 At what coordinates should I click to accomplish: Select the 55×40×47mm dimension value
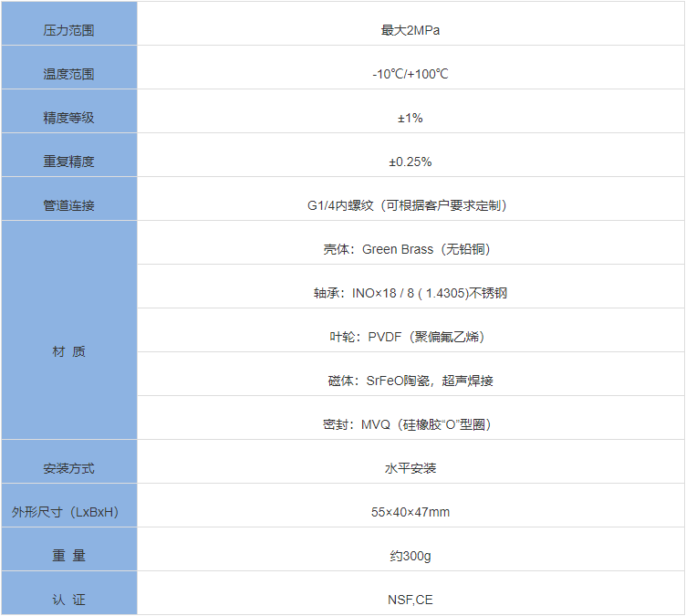click(410, 512)
